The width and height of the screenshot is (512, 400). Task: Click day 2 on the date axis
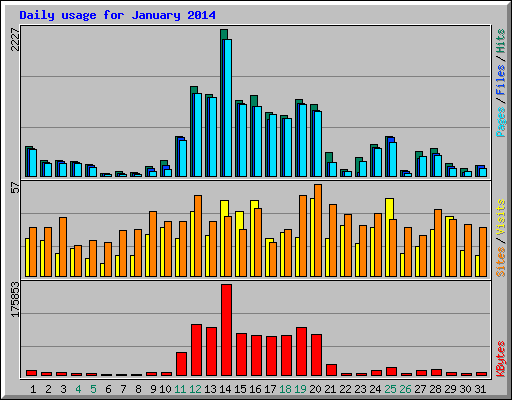click(48, 389)
